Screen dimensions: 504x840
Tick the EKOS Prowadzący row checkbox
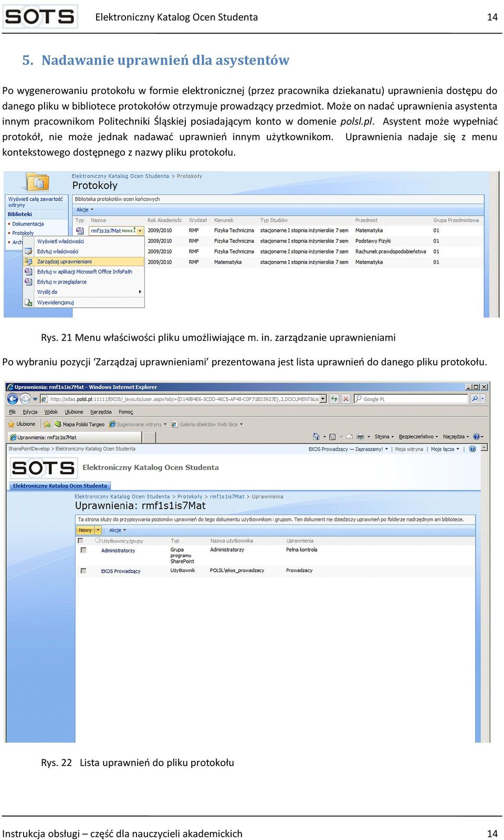click(83, 571)
